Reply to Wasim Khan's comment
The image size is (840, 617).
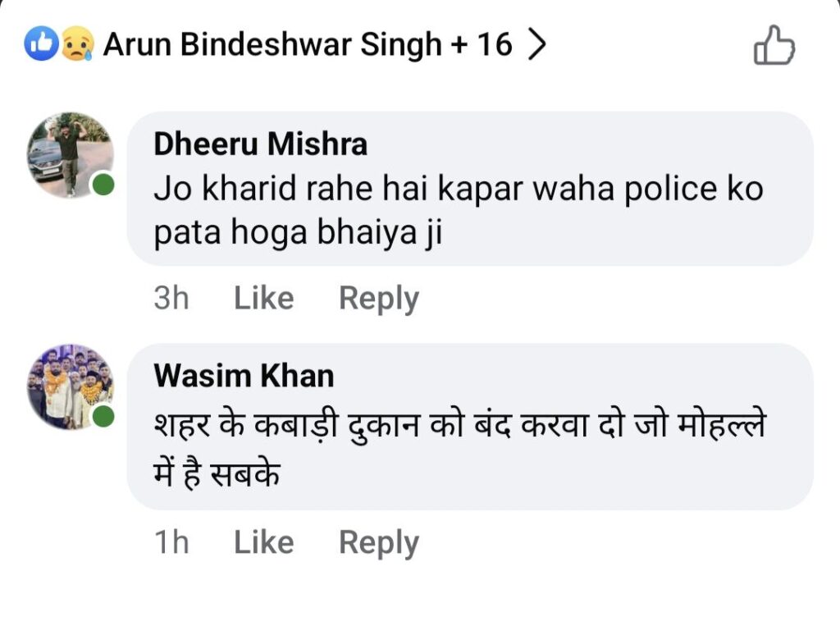tap(378, 542)
